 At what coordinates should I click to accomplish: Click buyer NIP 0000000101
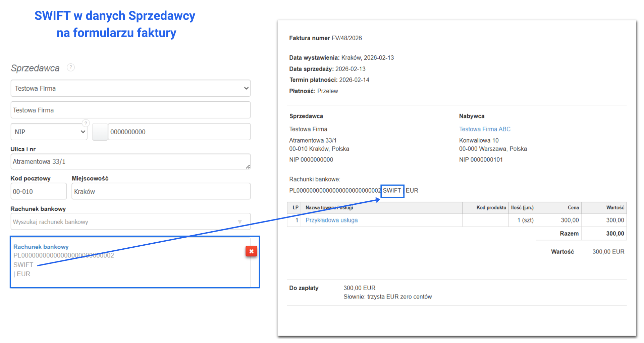481,160
